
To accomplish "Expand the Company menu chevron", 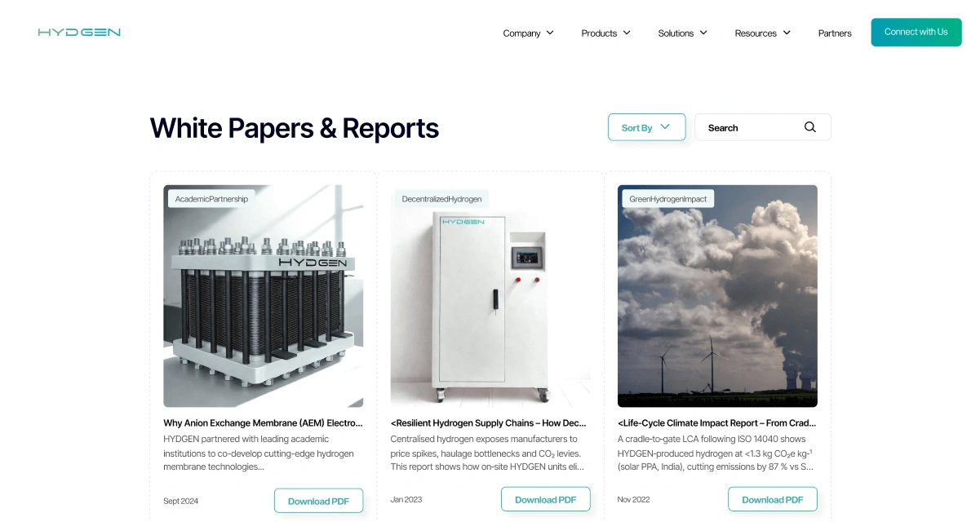I will pyautogui.click(x=550, y=33).
